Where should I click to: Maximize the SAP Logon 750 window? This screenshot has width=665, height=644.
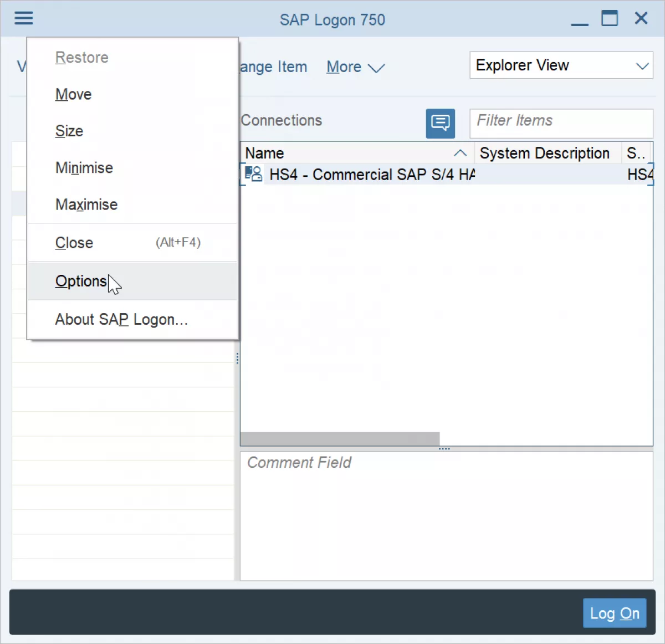[x=610, y=18]
